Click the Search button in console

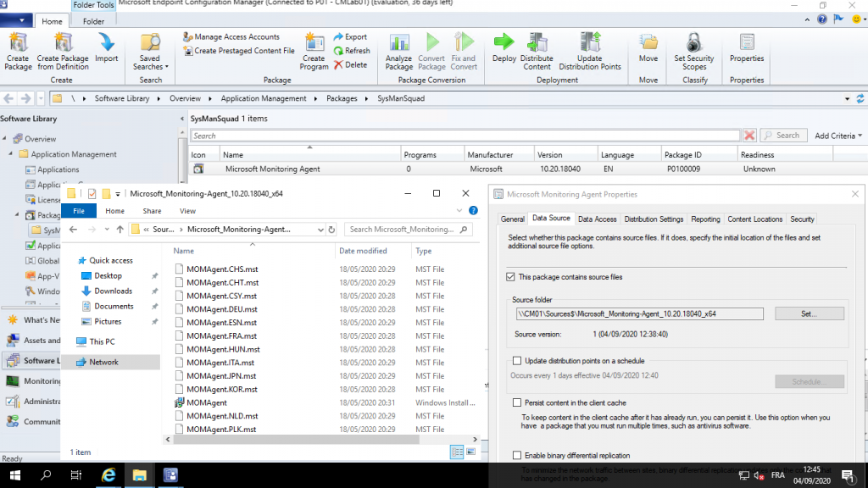coord(782,136)
